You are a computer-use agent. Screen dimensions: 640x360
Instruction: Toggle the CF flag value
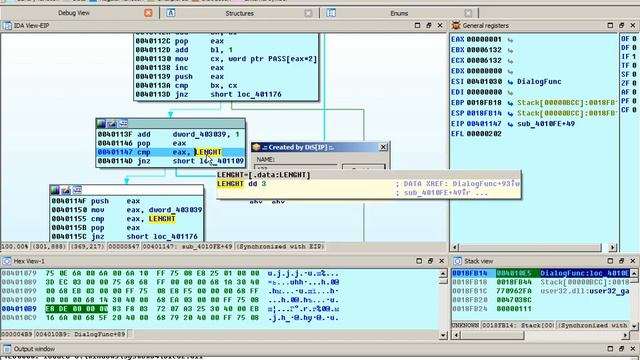coord(634,110)
